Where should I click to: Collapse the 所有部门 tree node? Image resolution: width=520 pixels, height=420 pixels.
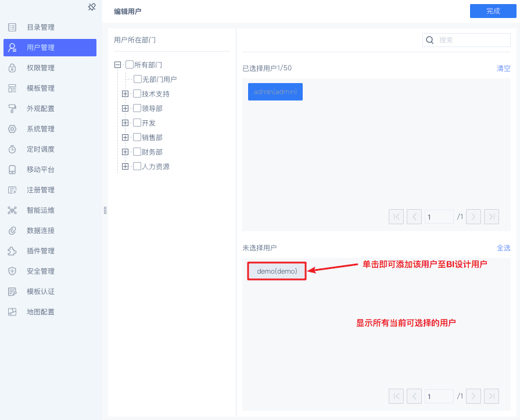click(x=118, y=64)
